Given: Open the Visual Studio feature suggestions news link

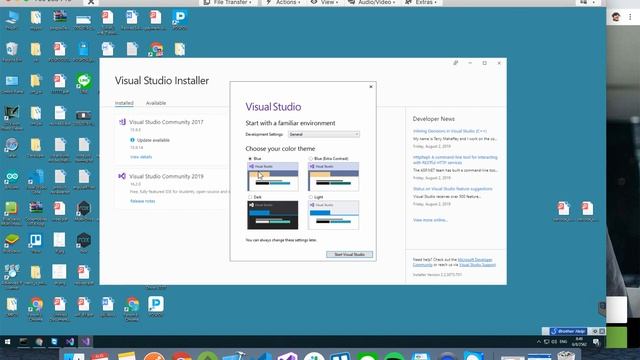Looking at the screenshot, I should tap(452, 189).
